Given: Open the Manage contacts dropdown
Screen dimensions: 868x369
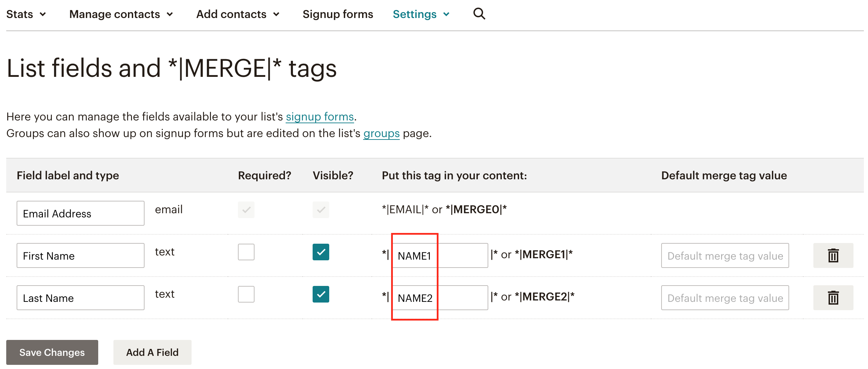Looking at the screenshot, I should coord(121,14).
